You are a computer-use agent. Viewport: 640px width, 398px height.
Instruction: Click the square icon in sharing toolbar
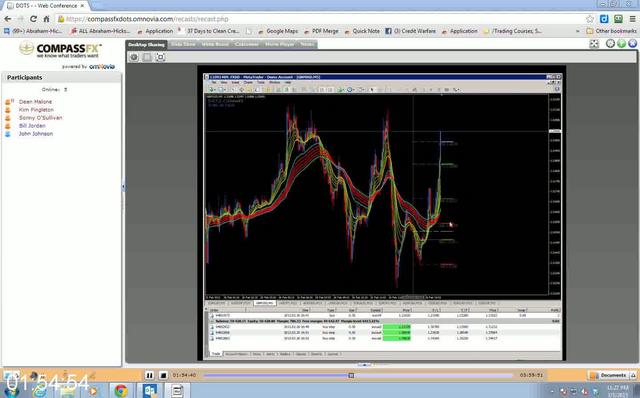tap(147, 57)
